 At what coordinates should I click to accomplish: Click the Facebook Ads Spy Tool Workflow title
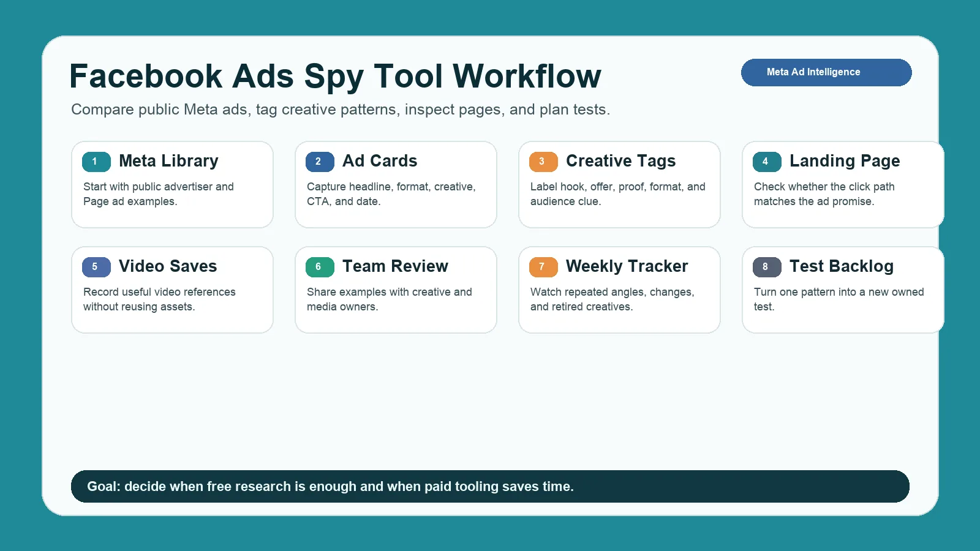(335, 77)
